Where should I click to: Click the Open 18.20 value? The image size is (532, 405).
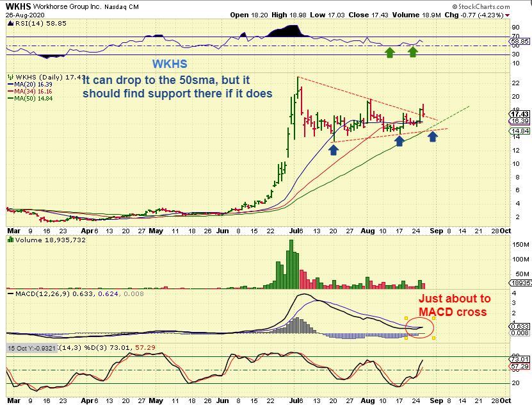click(249, 15)
